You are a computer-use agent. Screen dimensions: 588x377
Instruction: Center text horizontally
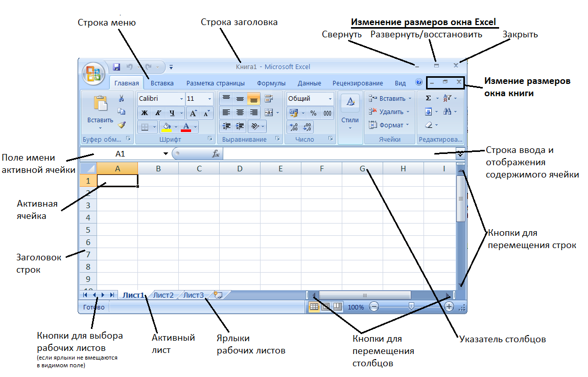pyautogui.click(x=240, y=112)
